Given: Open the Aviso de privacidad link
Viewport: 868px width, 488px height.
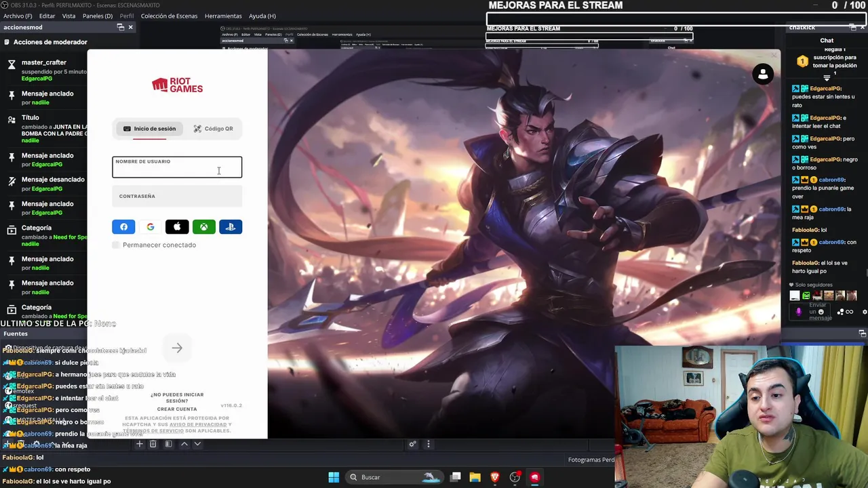Looking at the screenshot, I should tap(198, 424).
